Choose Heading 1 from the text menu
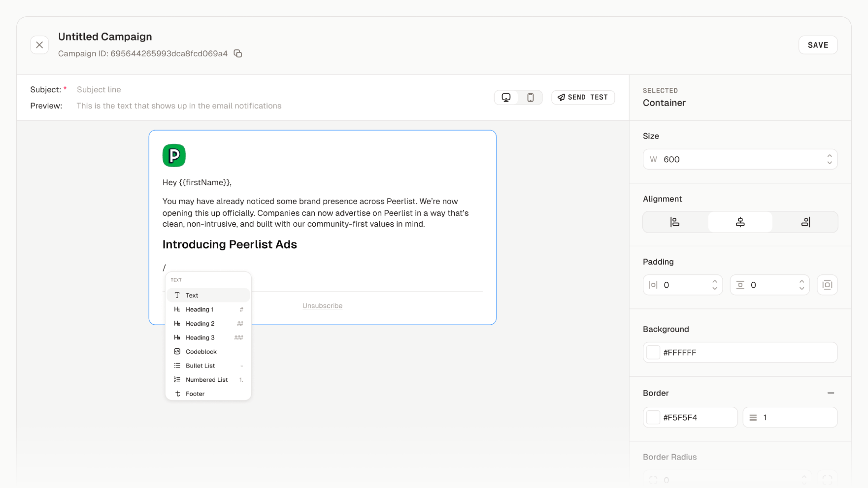The height and width of the screenshot is (488, 868). 199,309
